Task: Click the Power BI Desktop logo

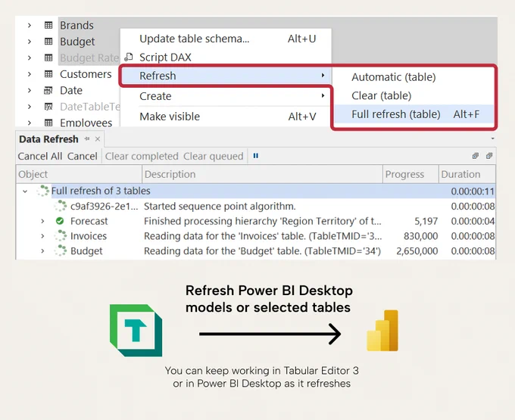Action: click(x=382, y=331)
